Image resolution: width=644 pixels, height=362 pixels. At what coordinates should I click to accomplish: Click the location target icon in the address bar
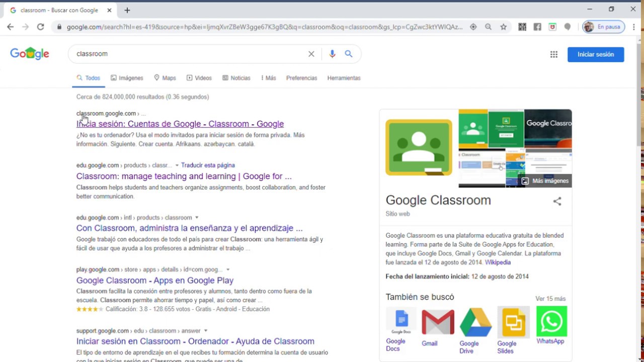(x=473, y=27)
